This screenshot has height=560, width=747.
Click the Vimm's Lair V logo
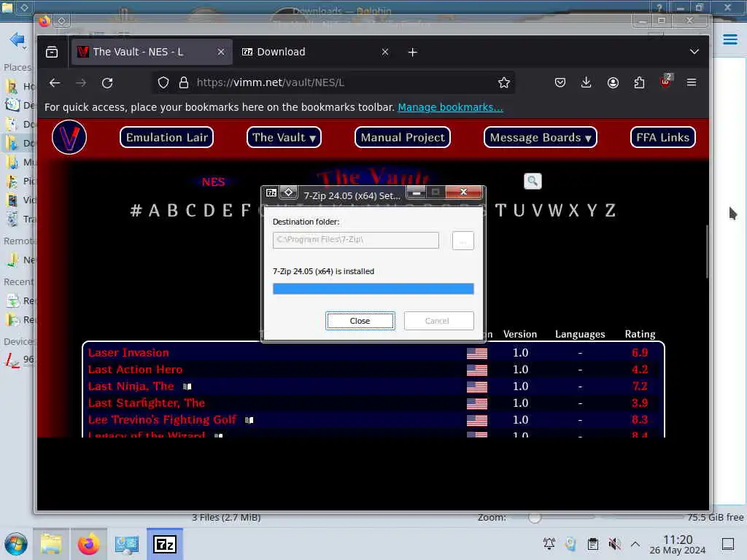pyautogui.click(x=69, y=138)
